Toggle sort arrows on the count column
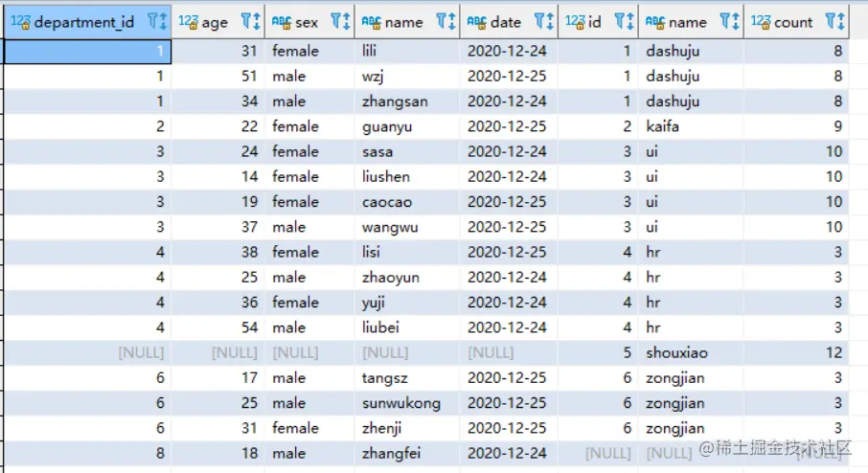Viewport: 868px width, 473px height. pyautogui.click(x=841, y=22)
